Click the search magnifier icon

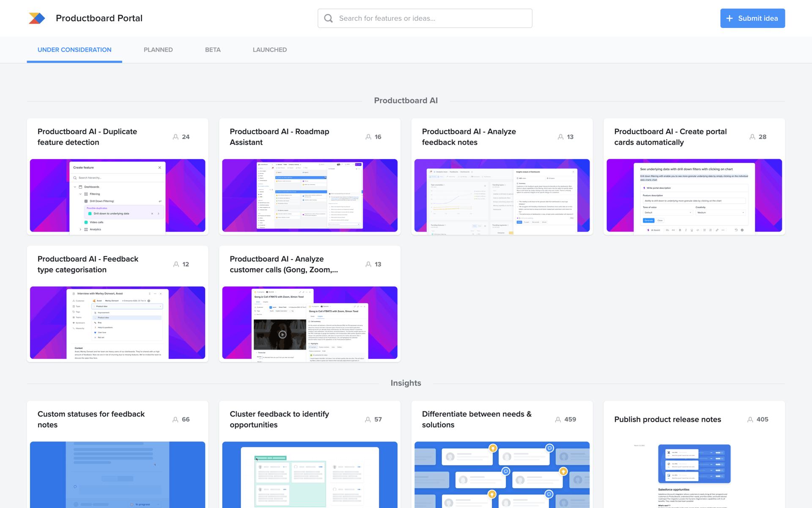329,18
